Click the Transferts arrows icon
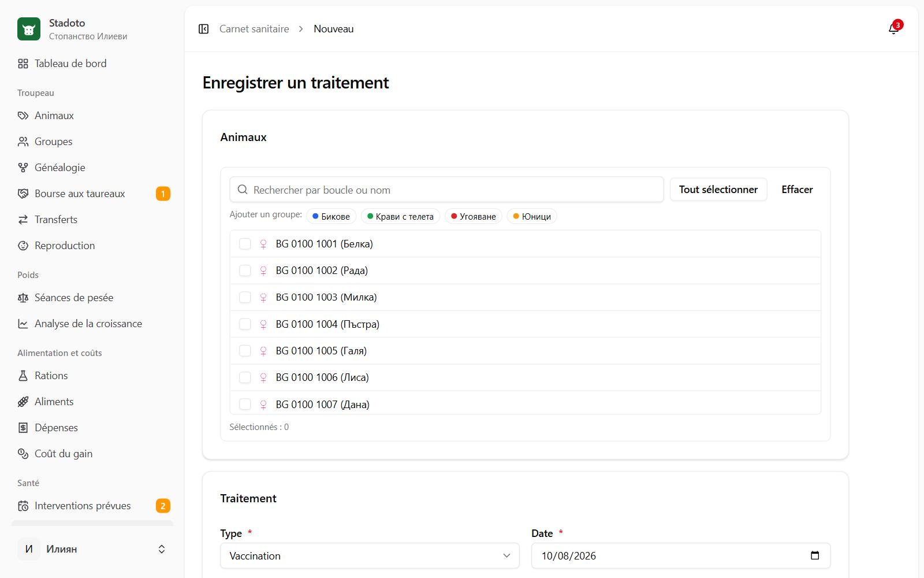Image resolution: width=924 pixels, height=578 pixels. coord(23,220)
